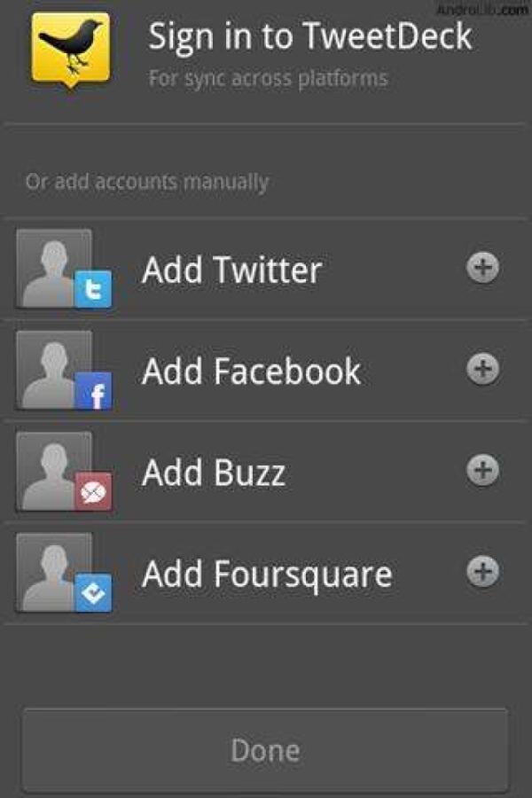Image resolution: width=532 pixels, height=798 pixels.
Task: Tap the plus icon next to Add Foursquare
Action: [x=482, y=571]
